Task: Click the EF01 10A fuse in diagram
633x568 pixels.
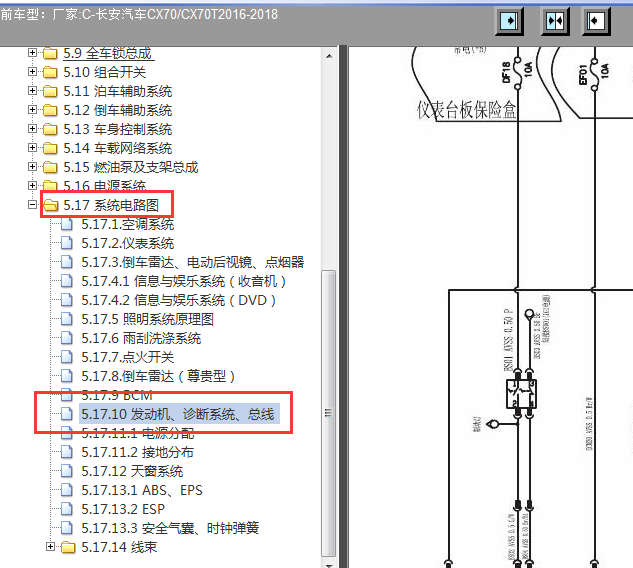Action: (x=594, y=74)
